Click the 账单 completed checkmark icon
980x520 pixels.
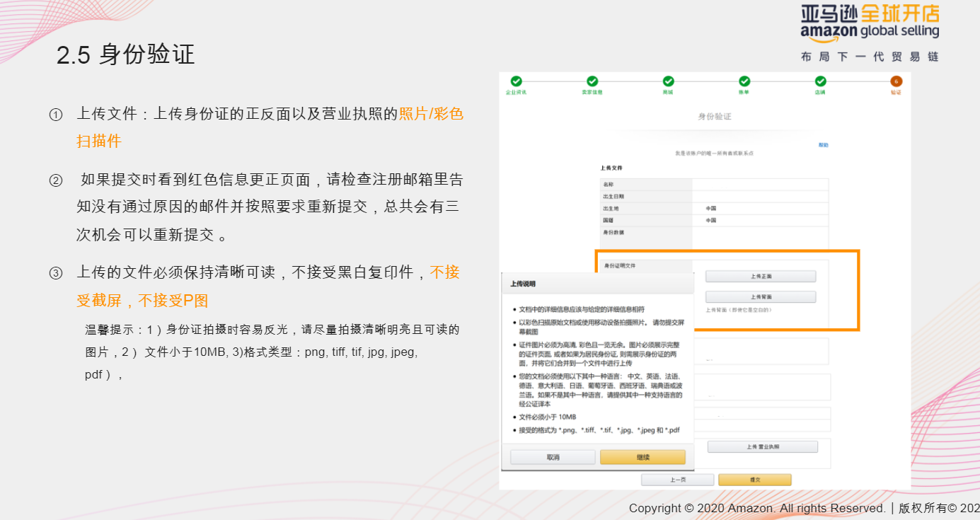[x=744, y=81]
